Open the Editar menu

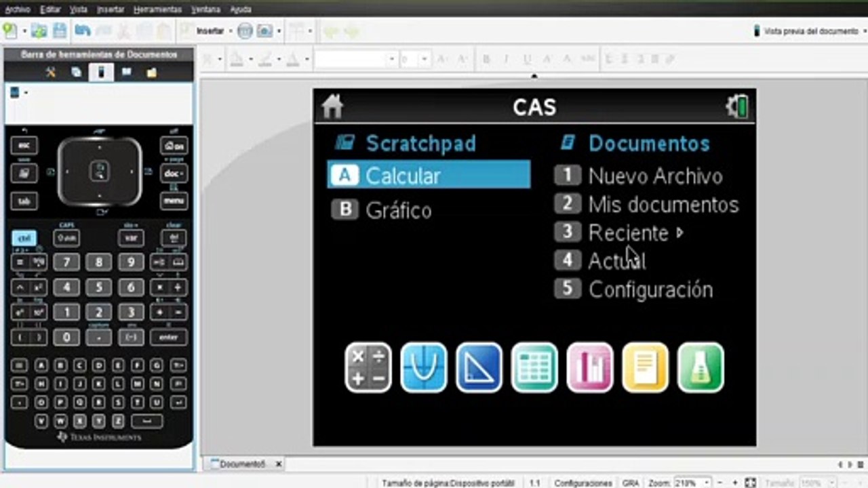click(50, 9)
